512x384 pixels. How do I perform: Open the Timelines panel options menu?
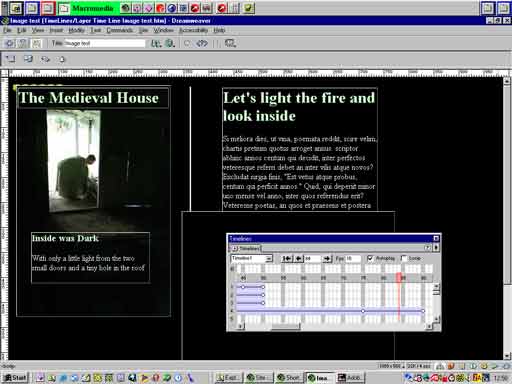[x=436, y=248]
